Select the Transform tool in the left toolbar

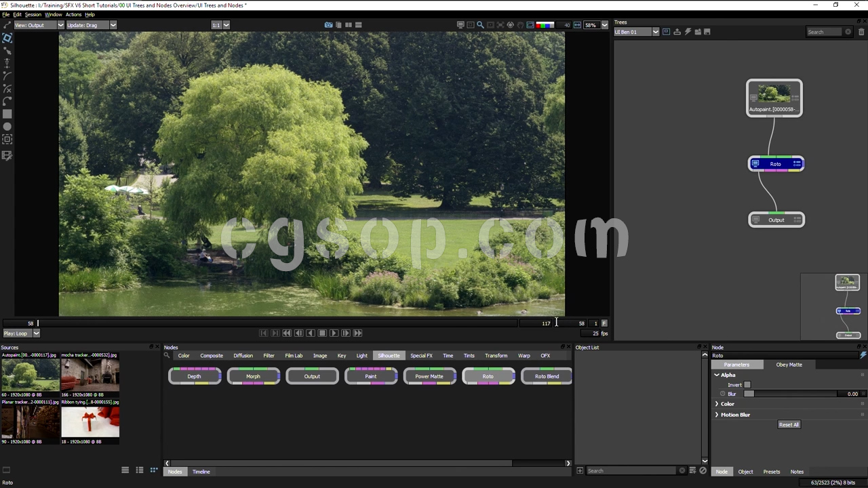[x=7, y=38]
